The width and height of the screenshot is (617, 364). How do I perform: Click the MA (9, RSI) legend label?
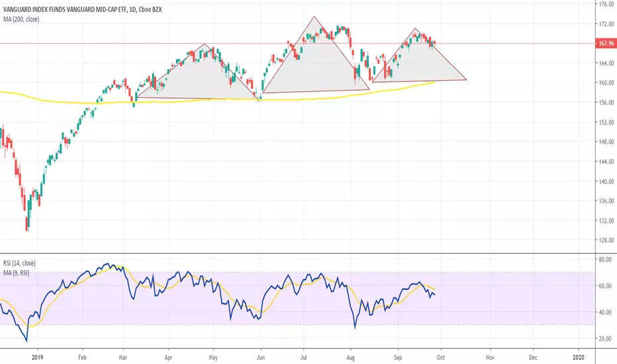[16, 273]
